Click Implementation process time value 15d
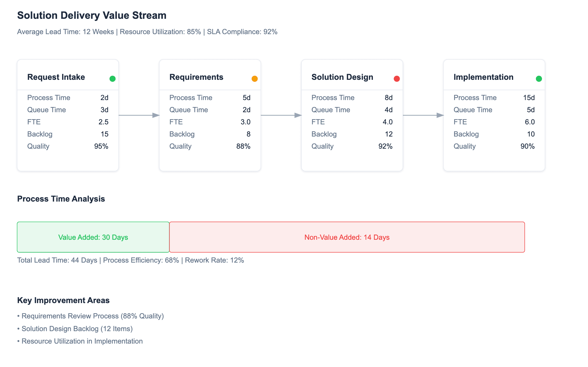Image resolution: width=588 pixels, height=367 pixels. [529, 98]
